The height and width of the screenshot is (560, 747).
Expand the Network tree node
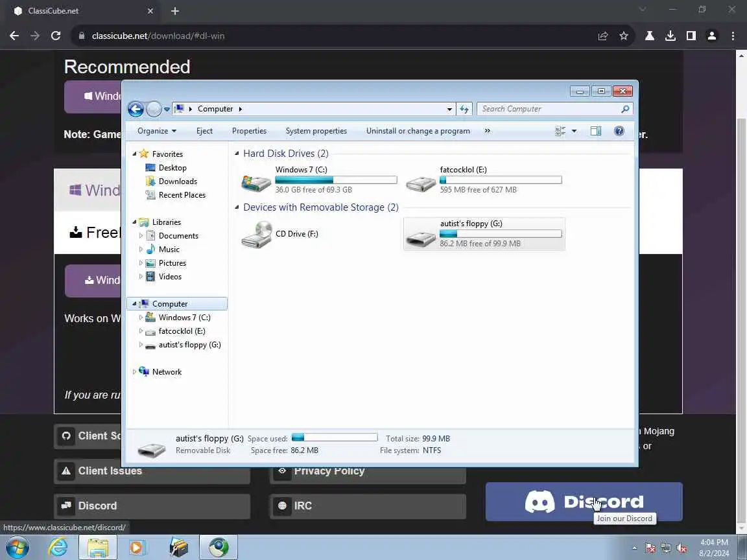134,372
